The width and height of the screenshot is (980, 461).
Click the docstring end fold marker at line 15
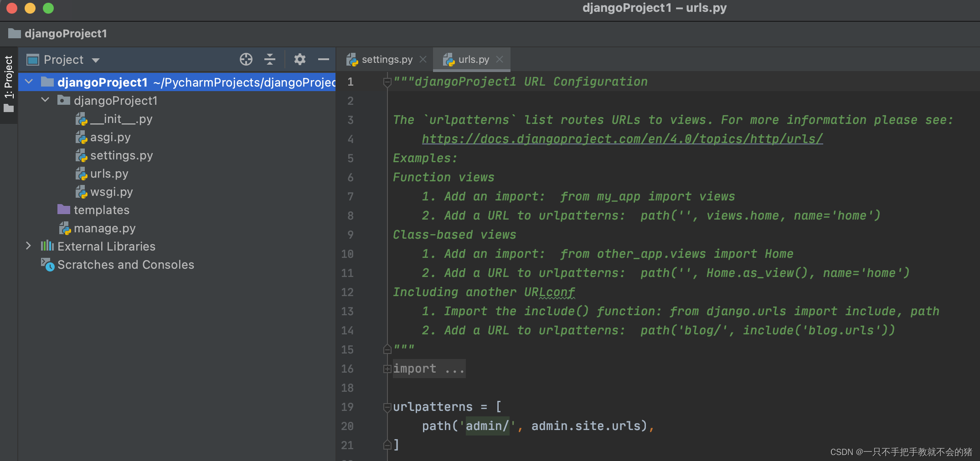click(387, 349)
